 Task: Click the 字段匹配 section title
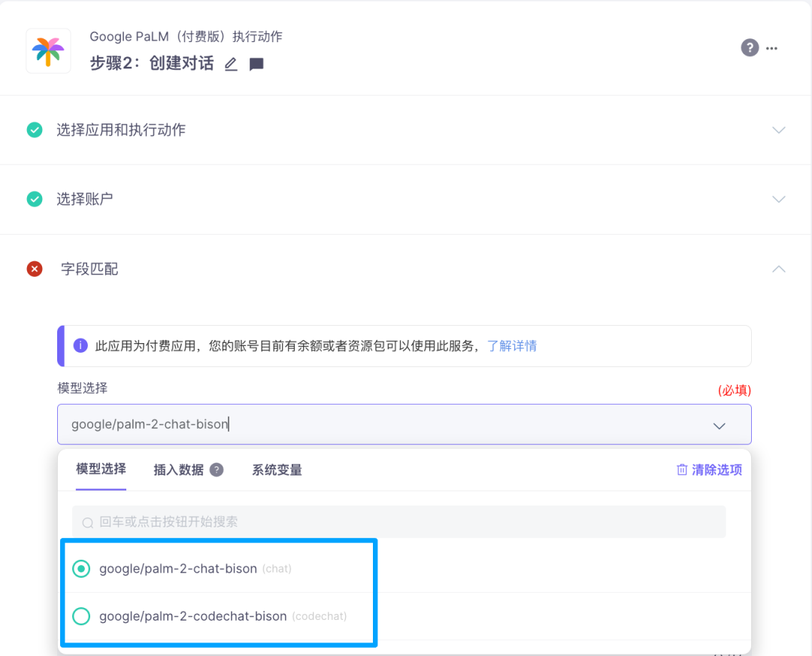(89, 269)
